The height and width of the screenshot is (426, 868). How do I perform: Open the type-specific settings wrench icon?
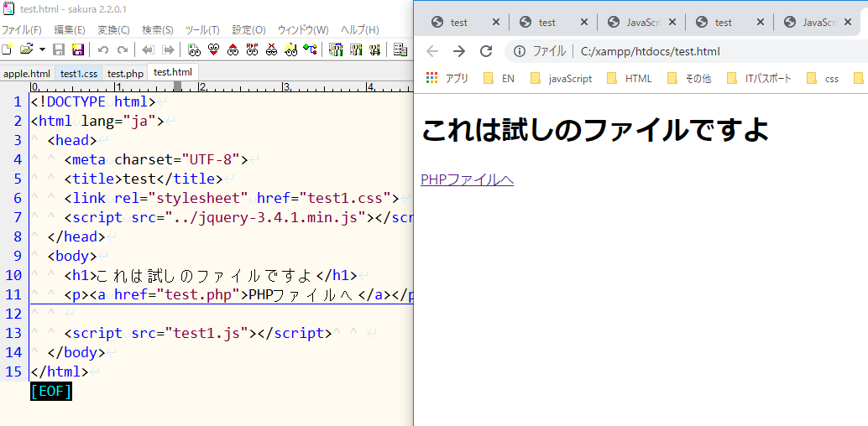pos(355,49)
